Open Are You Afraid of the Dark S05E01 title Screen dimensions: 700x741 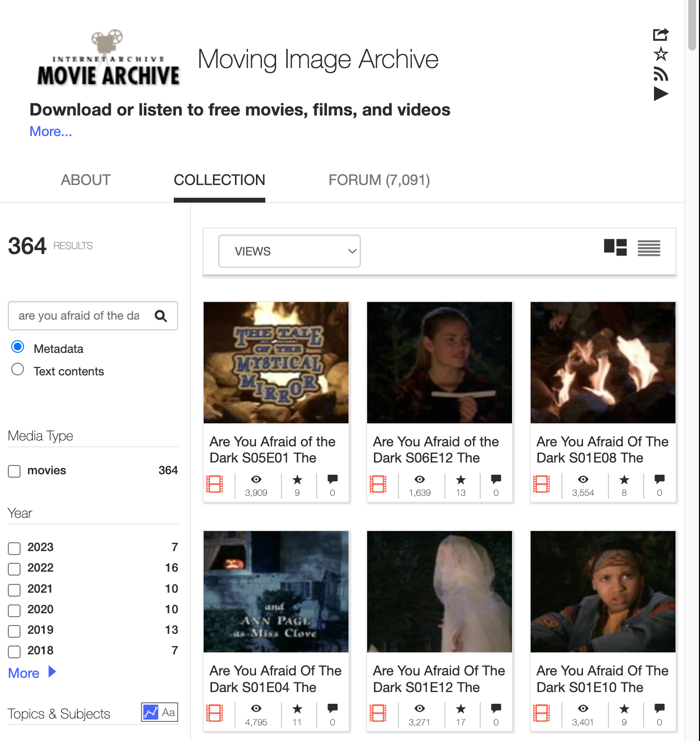(x=273, y=450)
